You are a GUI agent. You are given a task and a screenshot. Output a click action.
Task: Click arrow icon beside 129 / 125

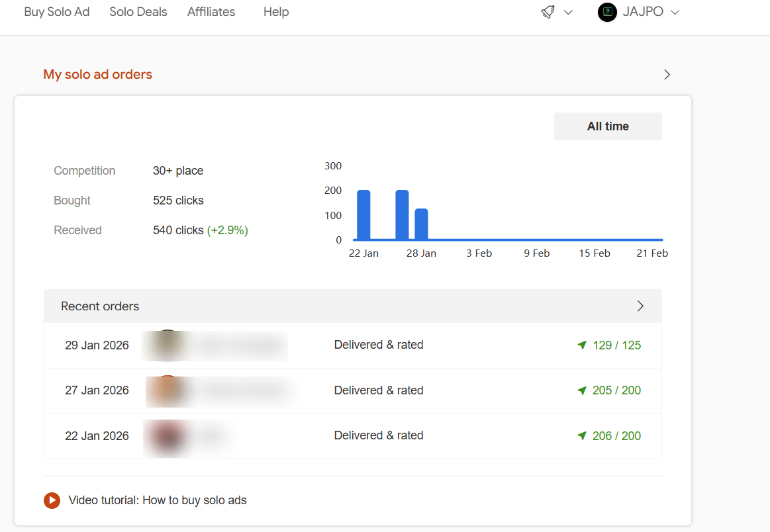coord(582,345)
